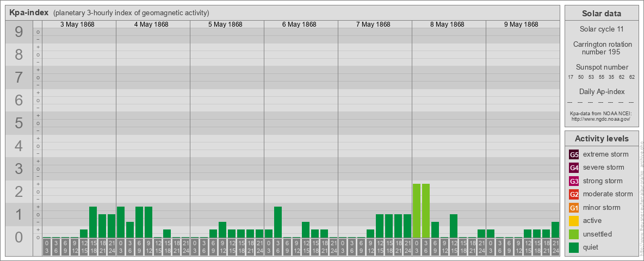The width and height of the screenshot is (644, 261).
Task: Pick the light green unsettled swatch
Action: click(574, 234)
